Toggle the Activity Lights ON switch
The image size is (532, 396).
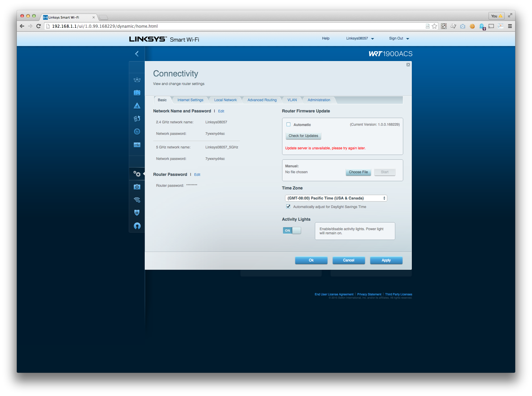point(292,230)
